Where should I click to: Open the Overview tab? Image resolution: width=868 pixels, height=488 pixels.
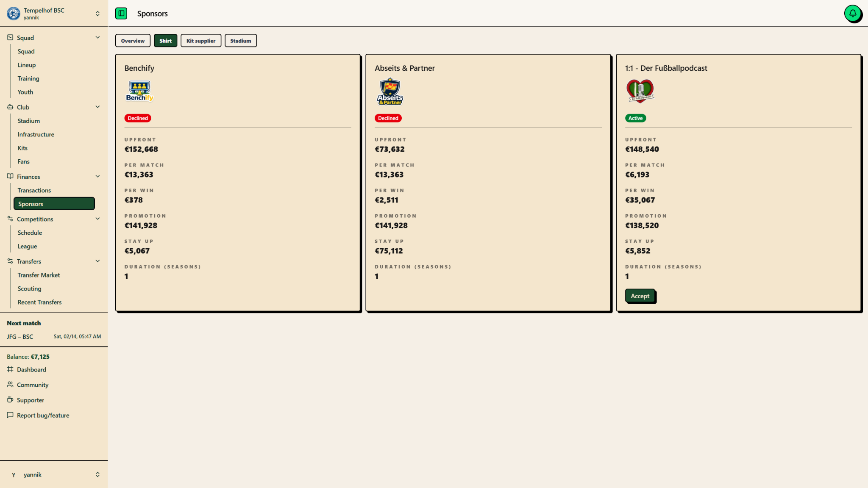[x=133, y=41]
